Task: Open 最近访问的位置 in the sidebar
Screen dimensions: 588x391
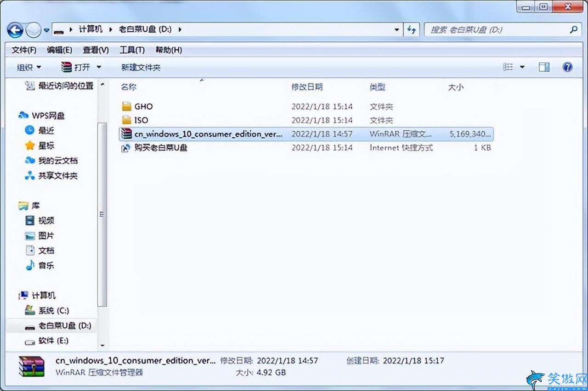Action: (66, 85)
